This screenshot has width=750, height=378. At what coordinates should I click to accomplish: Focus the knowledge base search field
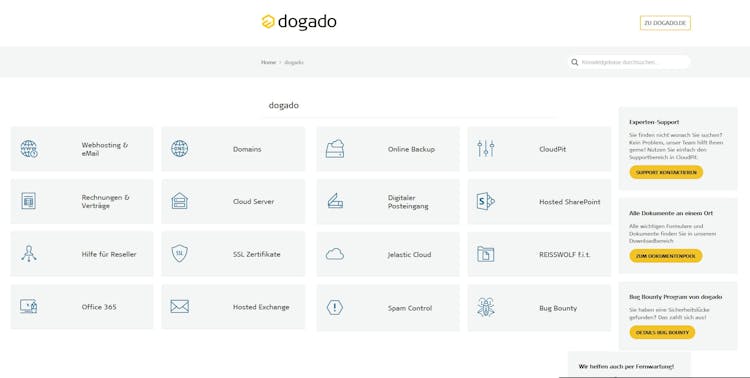coord(629,62)
